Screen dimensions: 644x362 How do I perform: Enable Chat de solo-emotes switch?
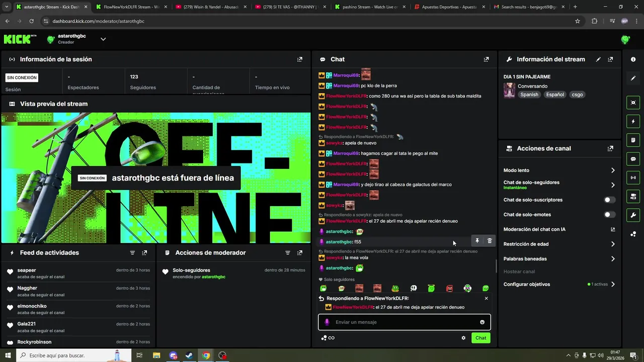pos(609,215)
